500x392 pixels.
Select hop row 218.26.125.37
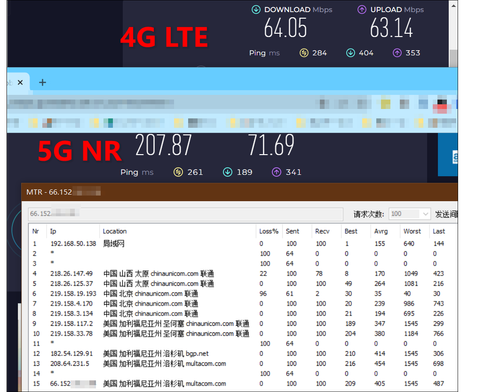[x=243, y=284]
